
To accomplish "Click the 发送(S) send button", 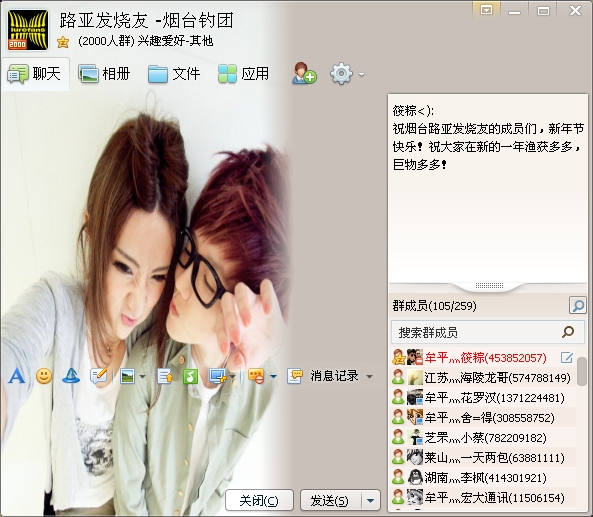I will (x=331, y=500).
